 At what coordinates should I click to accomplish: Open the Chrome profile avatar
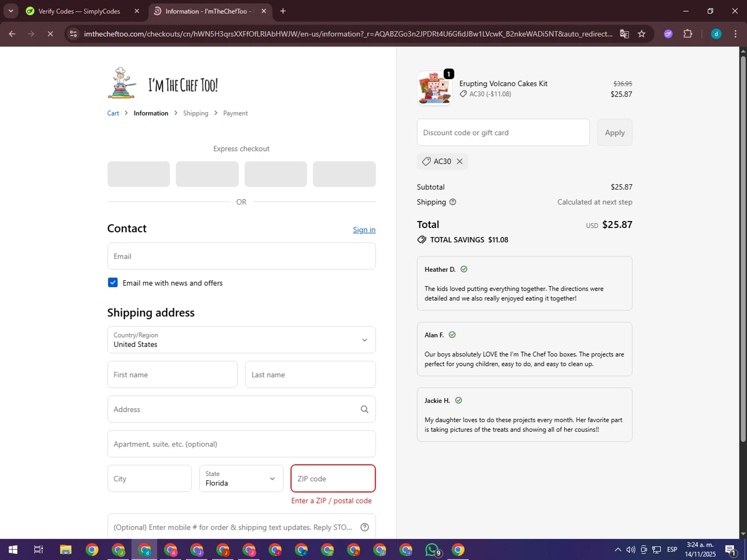click(716, 34)
